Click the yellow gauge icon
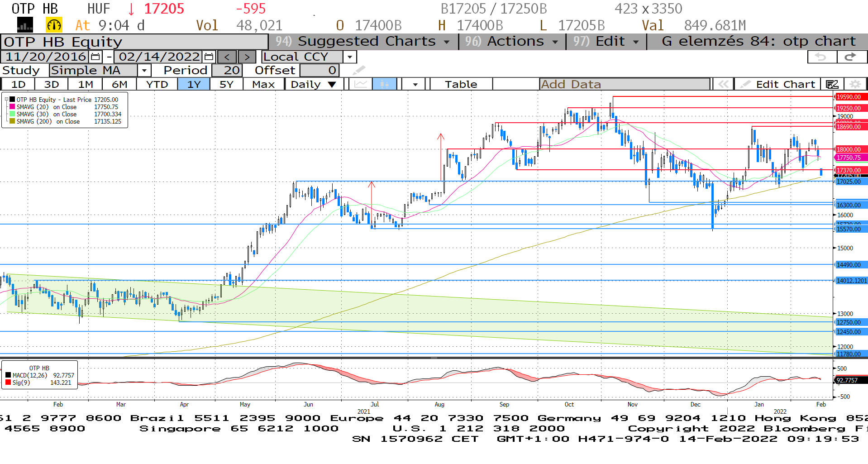The width and height of the screenshot is (868, 464). click(x=54, y=25)
